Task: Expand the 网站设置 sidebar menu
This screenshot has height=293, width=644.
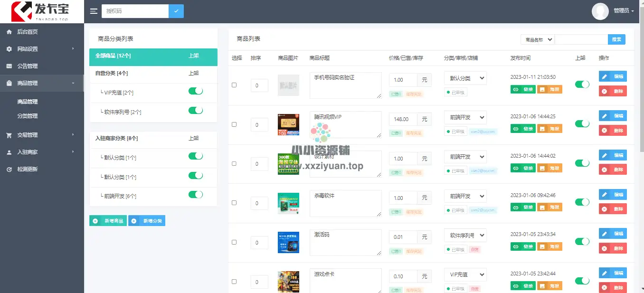Action: pos(42,49)
